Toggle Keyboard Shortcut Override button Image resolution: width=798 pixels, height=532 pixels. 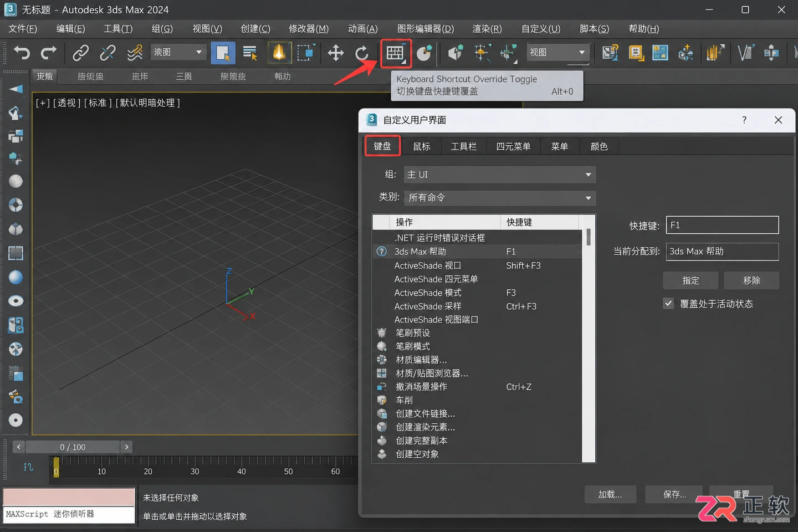[396, 53]
